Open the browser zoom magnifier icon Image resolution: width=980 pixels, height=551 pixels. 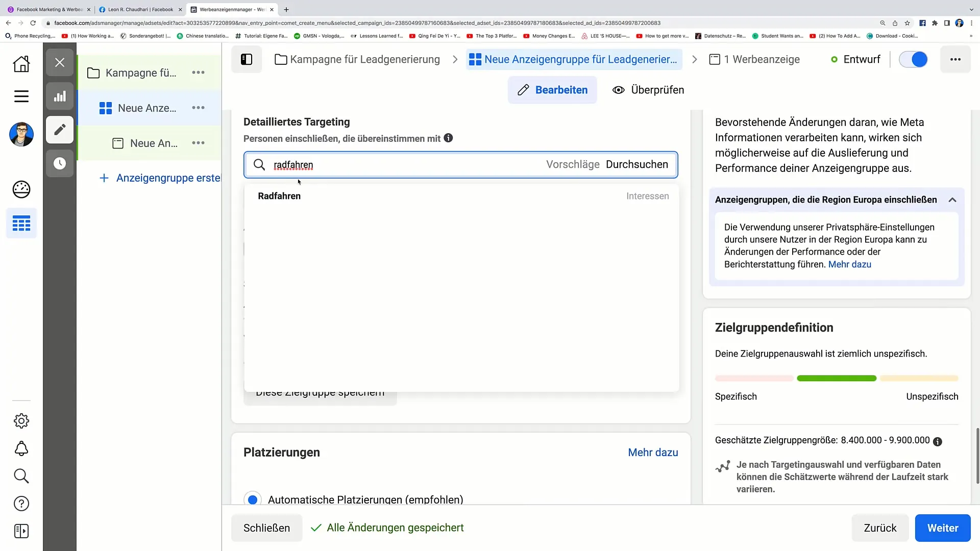tap(883, 23)
